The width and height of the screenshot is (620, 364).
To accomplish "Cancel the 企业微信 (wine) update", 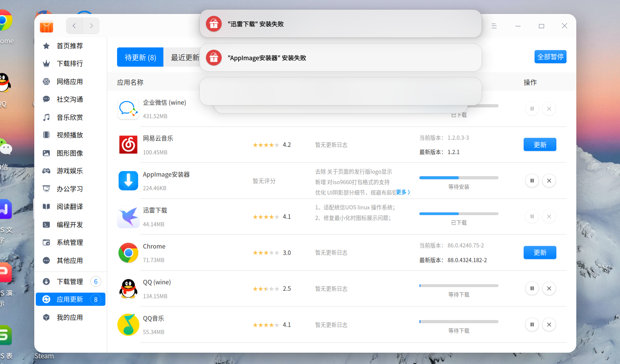I will tap(549, 109).
